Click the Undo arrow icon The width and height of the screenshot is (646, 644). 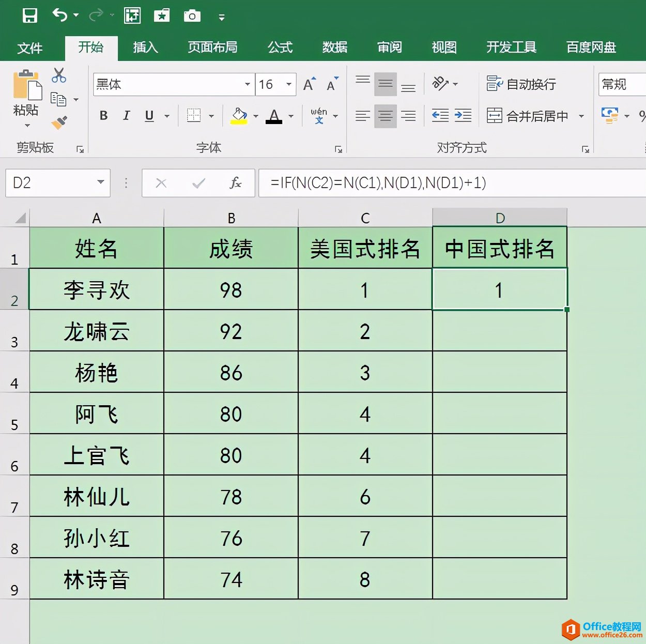[59, 16]
